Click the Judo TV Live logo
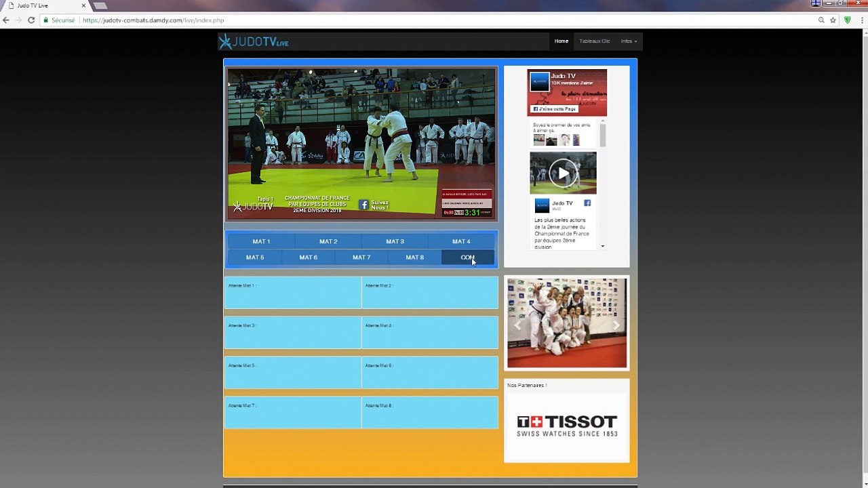This screenshot has height=488, width=868. tap(254, 42)
